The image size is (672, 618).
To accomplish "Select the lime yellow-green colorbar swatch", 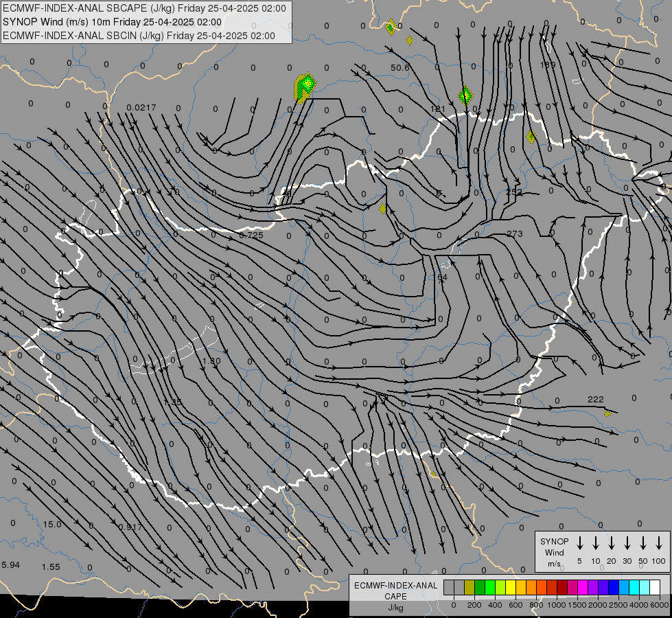I will [500, 588].
